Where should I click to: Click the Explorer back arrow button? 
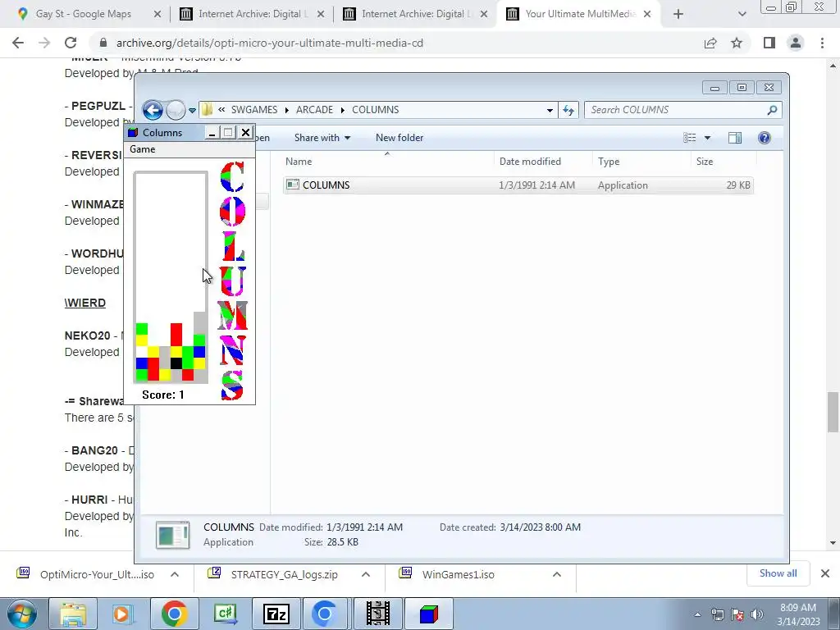(153, 111)
